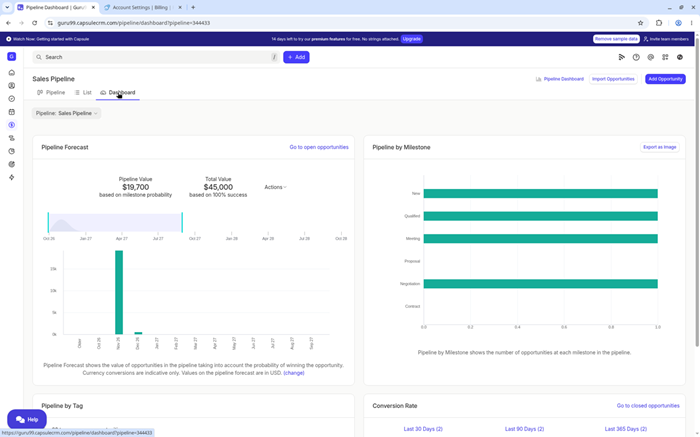The width and height of the screenshot is (700, 437).
Task: Click in the Search input field
Action: pyautogui.click(x=156, y=57)
